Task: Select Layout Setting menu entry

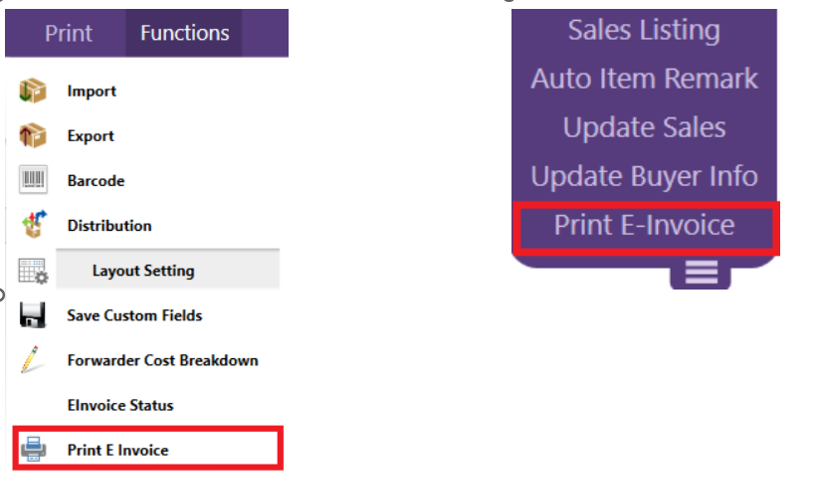Action: point(143,271)
